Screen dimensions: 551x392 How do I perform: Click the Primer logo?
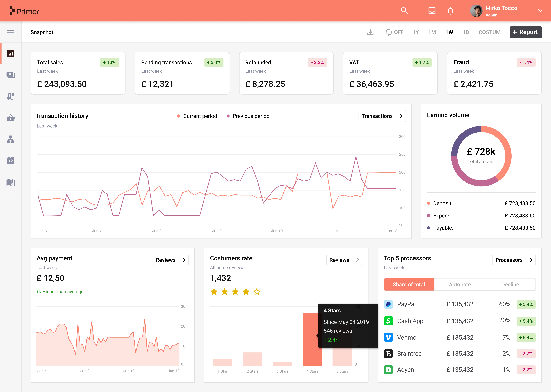click(x=24, y=11)
